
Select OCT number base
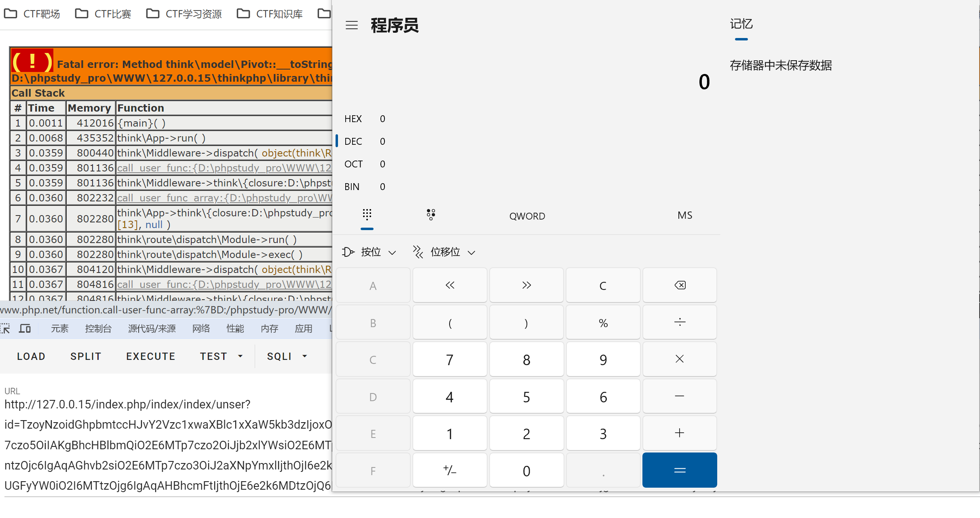pyautogui.click(x=365, y=164)
